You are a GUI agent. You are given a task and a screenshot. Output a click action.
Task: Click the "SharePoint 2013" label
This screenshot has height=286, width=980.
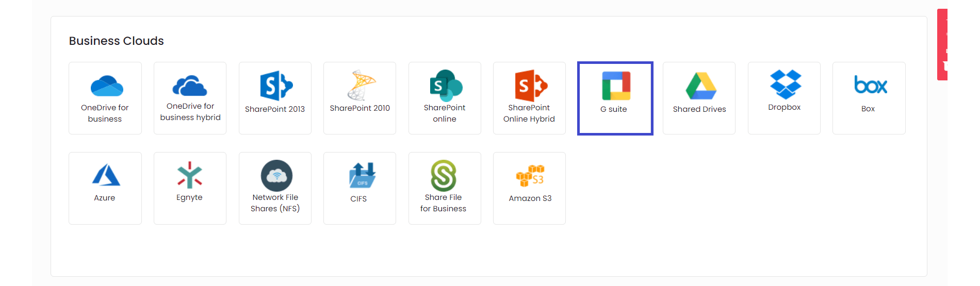click(275, 109)
